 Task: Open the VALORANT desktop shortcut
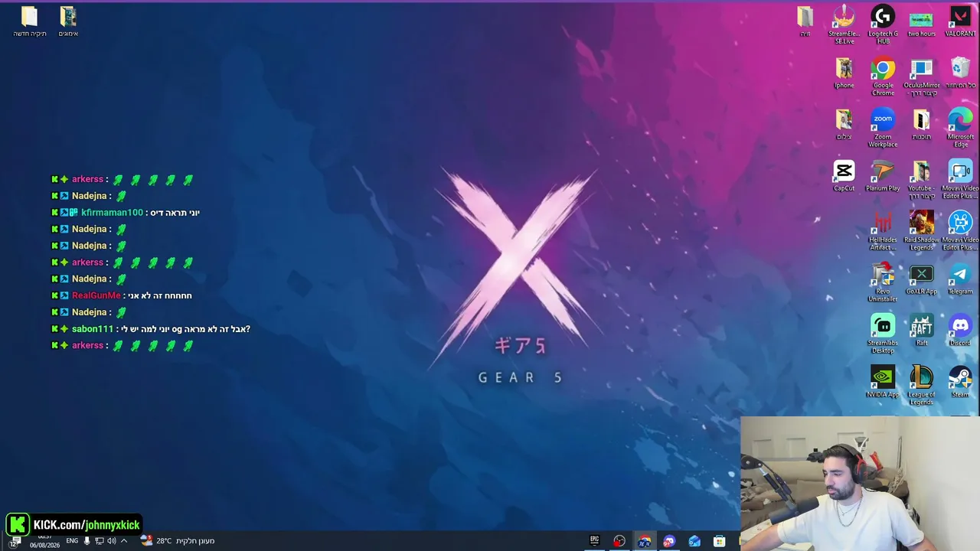pyautogui.click(x=960, y=21)
